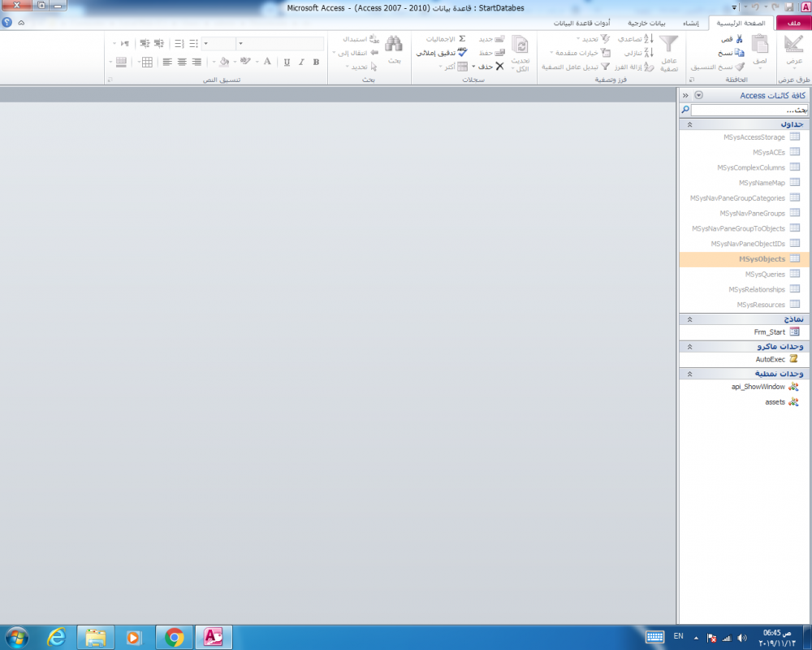This screenshot has height=650, width=812.
Task: Run Spelling check (تدقيق إملائي)
Action: coord(442,53)
